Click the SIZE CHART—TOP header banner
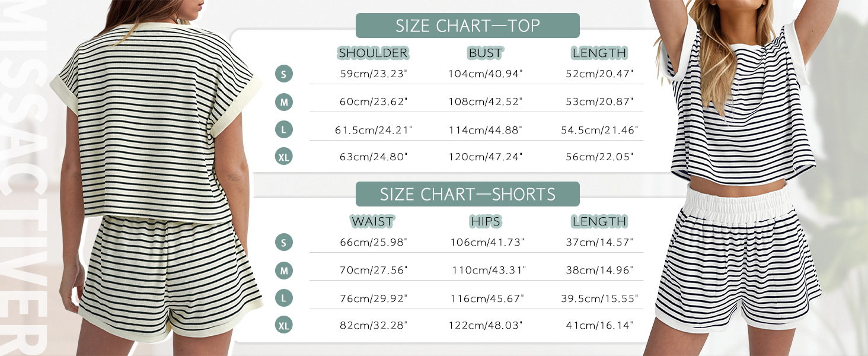This screenshot has height=356, width=868. [x=467, y=26]
